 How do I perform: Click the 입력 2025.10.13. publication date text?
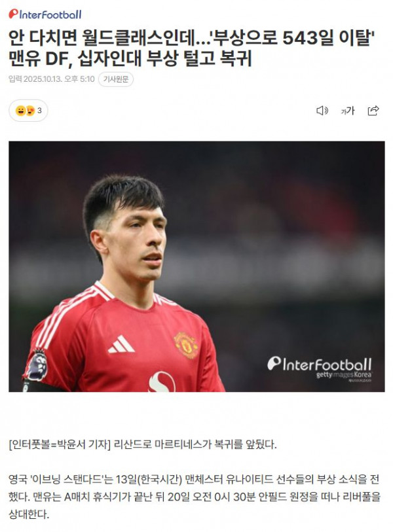click(52, 79)
